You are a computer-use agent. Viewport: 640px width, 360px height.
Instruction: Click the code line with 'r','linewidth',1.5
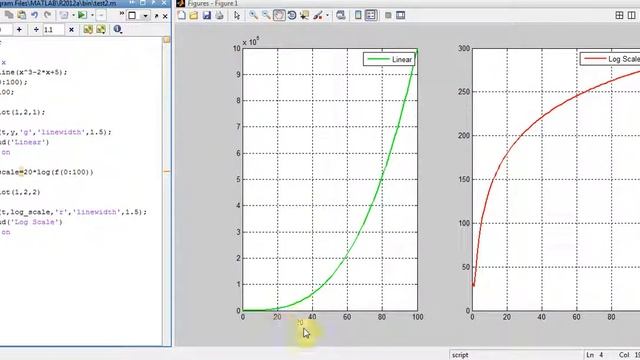[x=73, y=212]
